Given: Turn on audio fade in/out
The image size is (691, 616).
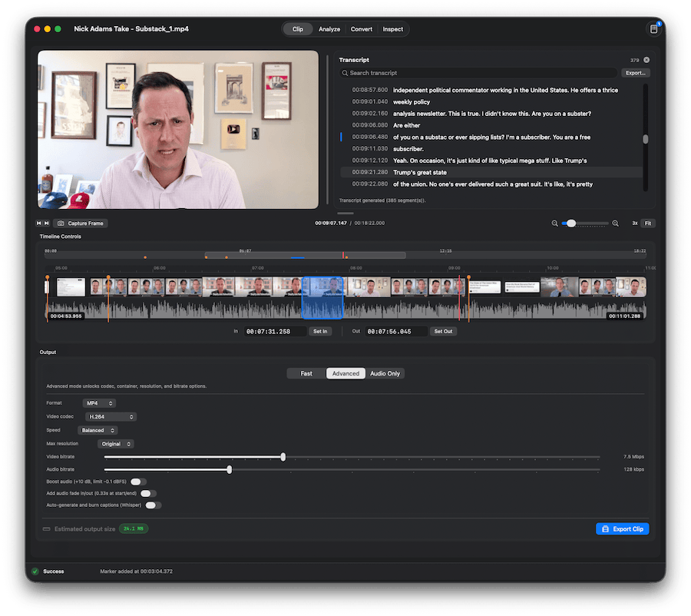Looking at the screenshot, I should click(x=148, y=493).
